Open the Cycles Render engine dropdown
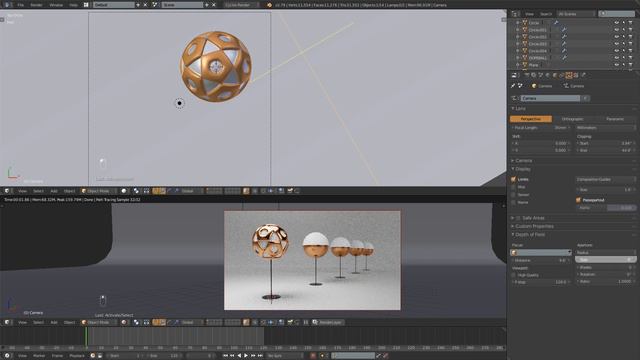This screenshot has height=360, width=640. 242,5
